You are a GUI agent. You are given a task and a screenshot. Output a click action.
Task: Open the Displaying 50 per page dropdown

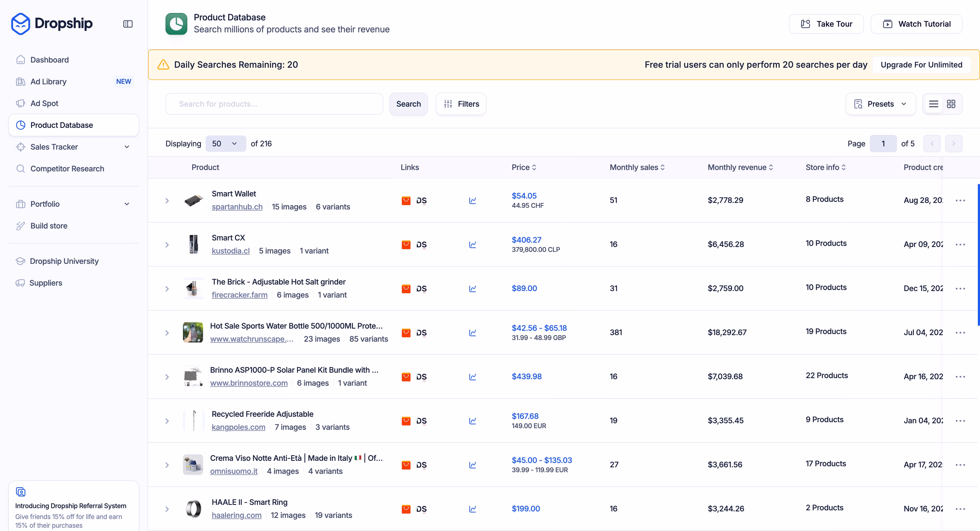(226, 143)
